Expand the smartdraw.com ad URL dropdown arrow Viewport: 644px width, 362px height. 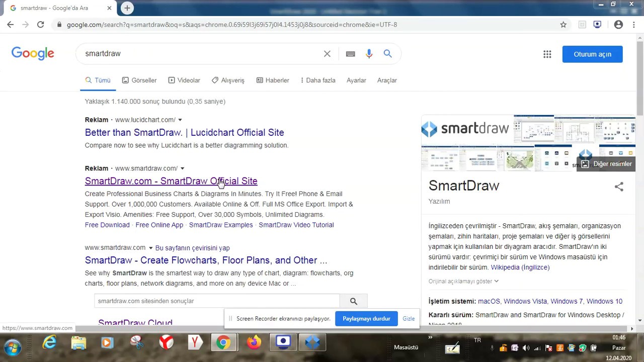pyautogui.click(x=183, y=168)
